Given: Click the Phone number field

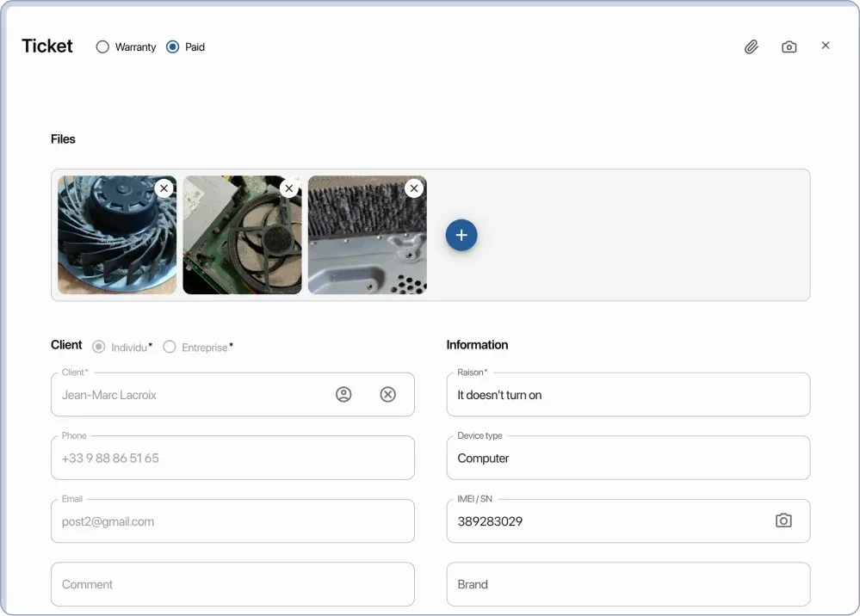Looking at the screenshot, I should tap(232, 458).
